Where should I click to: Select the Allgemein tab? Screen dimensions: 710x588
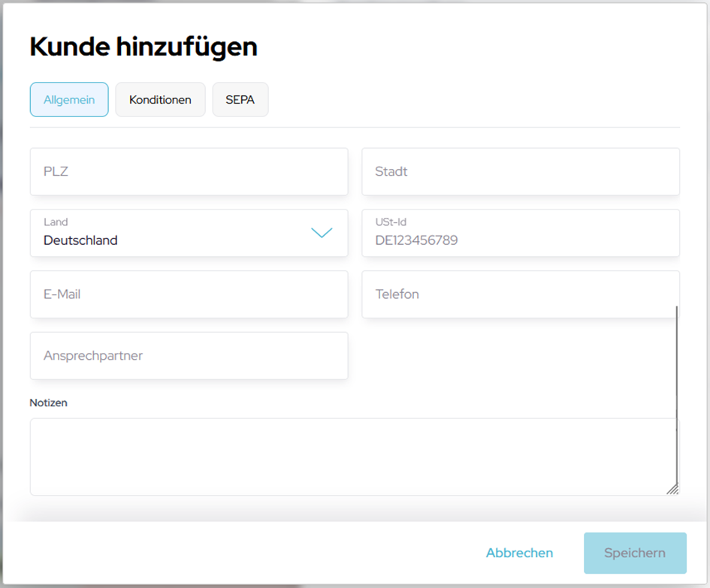(x=69, y=100)
